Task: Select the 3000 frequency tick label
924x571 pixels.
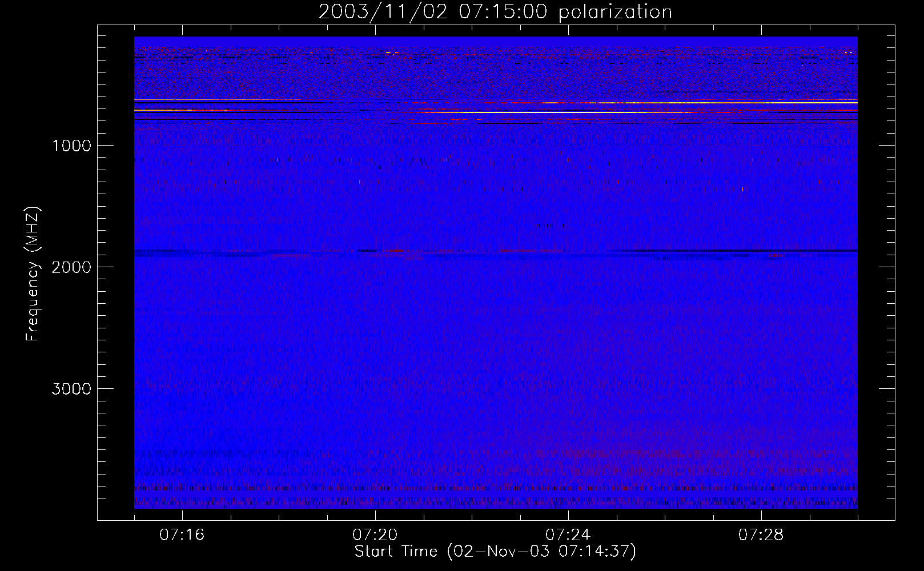Action: pyautogui.click(x=71, y=389)
